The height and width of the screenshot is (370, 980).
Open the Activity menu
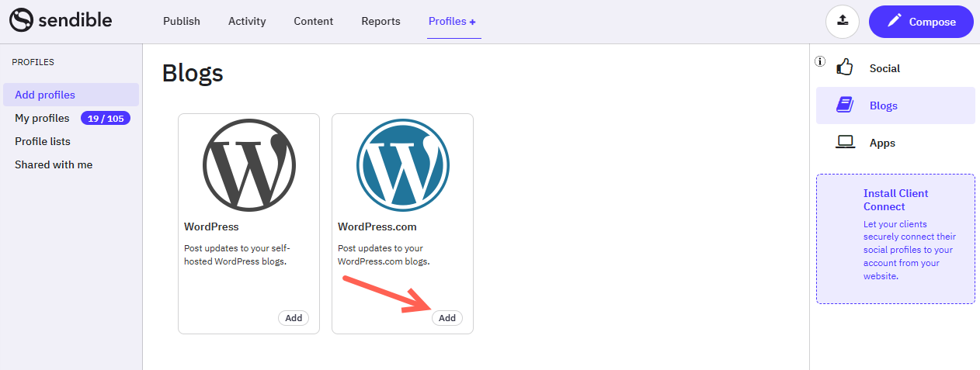(x=247, y=22)
